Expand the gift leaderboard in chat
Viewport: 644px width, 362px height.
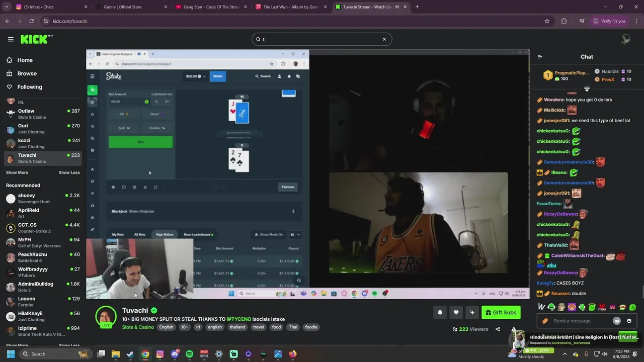[587, 89]
